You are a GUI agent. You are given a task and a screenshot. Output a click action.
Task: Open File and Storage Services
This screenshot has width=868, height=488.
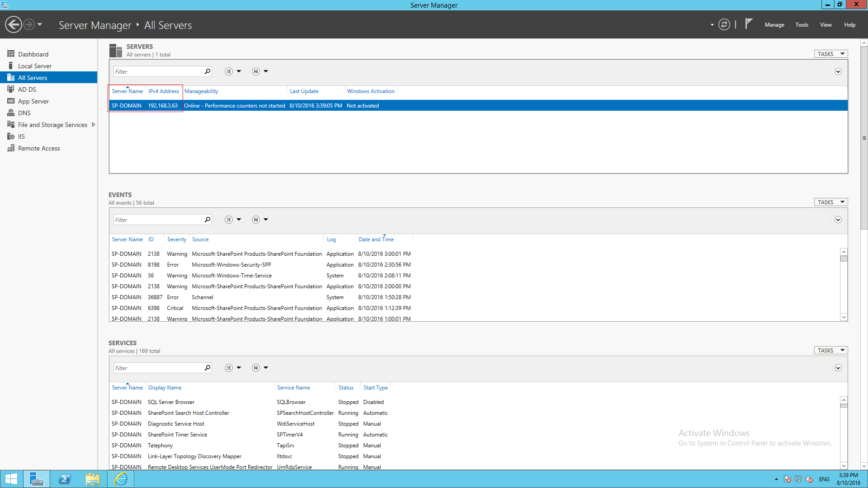(52, 125)
